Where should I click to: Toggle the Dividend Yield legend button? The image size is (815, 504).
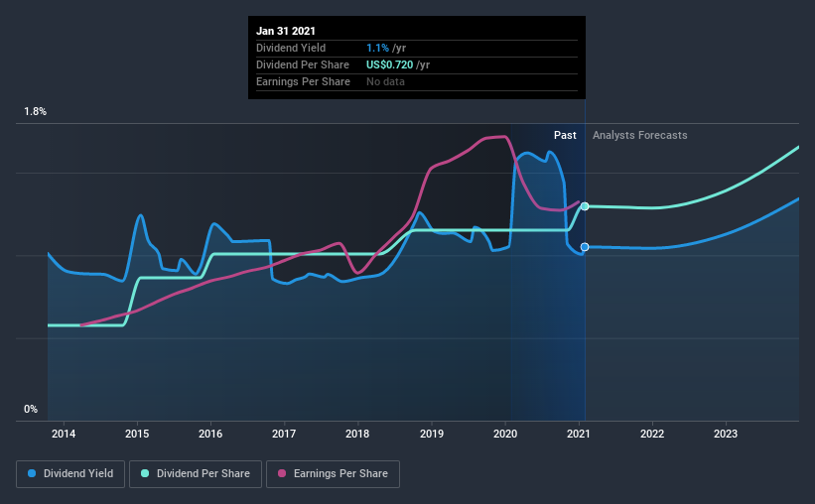click(70, 474)
